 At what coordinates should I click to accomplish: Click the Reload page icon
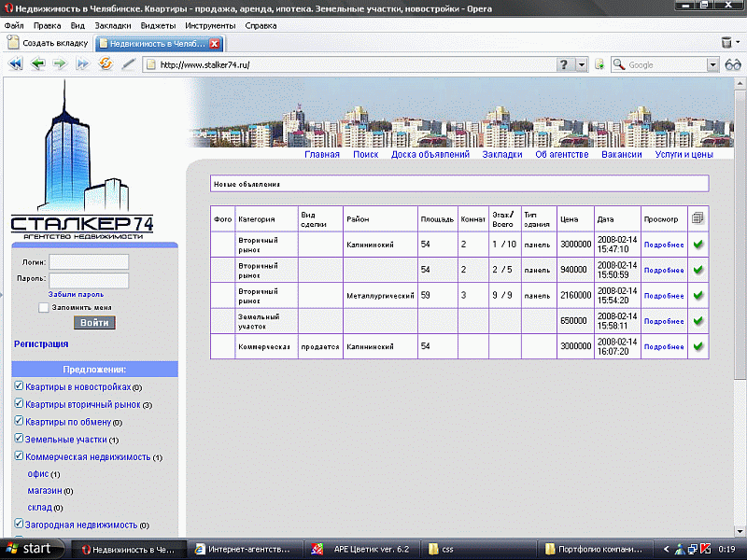106,64
